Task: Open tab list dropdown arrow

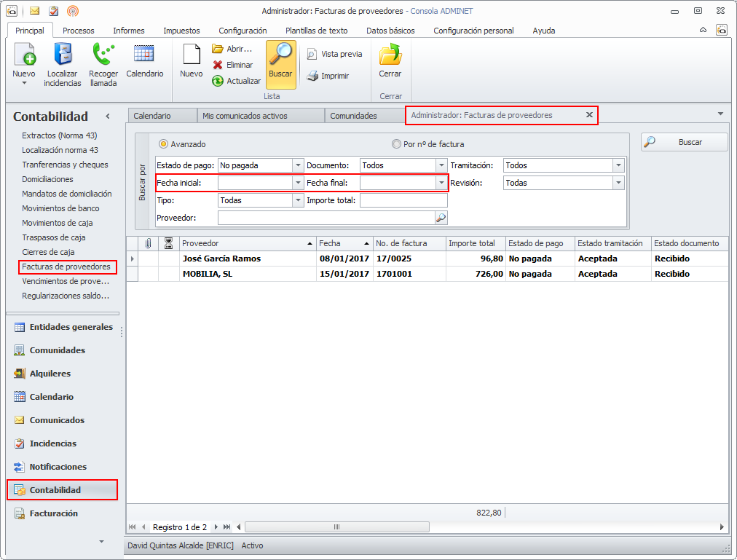Action: (720, 114)
